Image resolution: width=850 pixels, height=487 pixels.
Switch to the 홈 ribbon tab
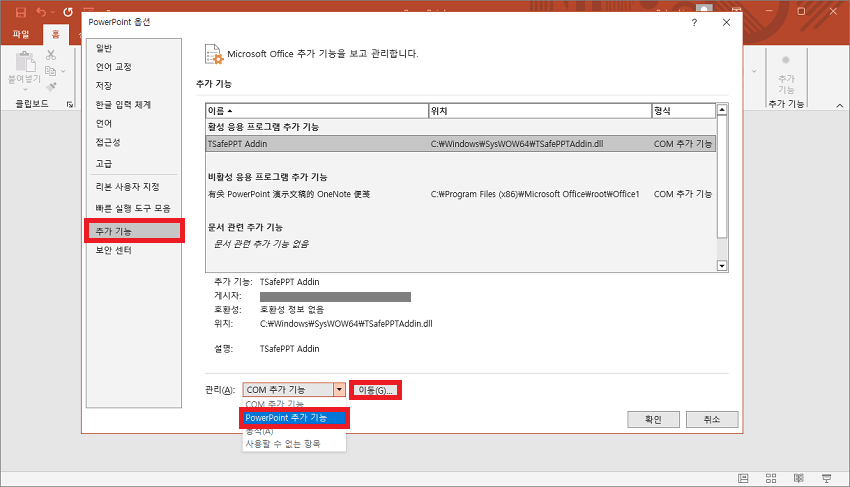click(x=55, y=34)
